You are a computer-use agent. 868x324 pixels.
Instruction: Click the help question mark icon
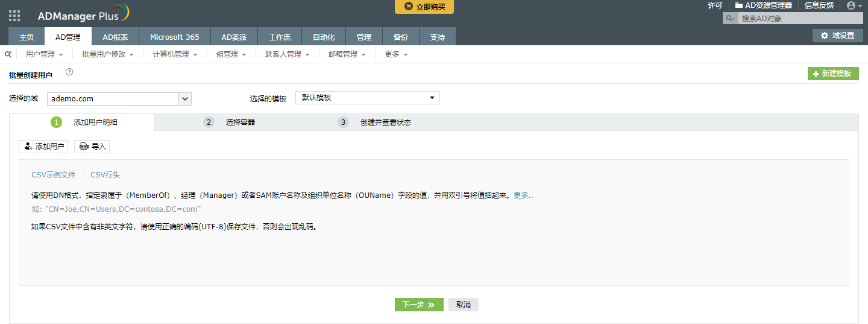[x=69, y=72]
